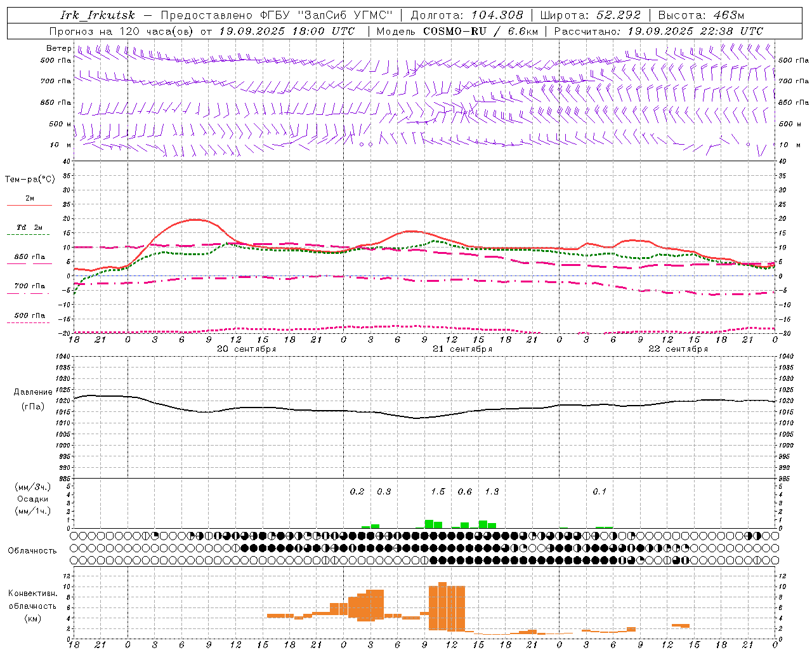
Task: Select the text Предоставлено ФГБУ "ЗапСиб УГМС"
Action: [277, 15]
